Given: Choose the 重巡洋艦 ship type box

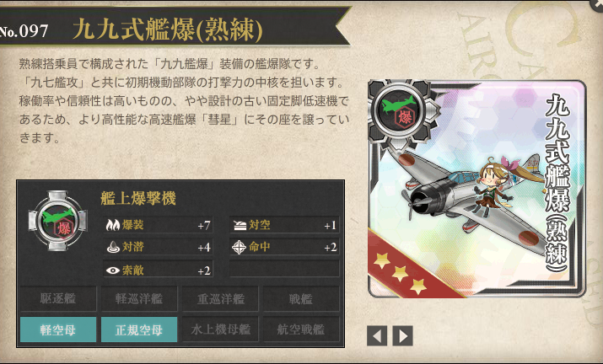Looking at the screenshot, I should point(220,298).
